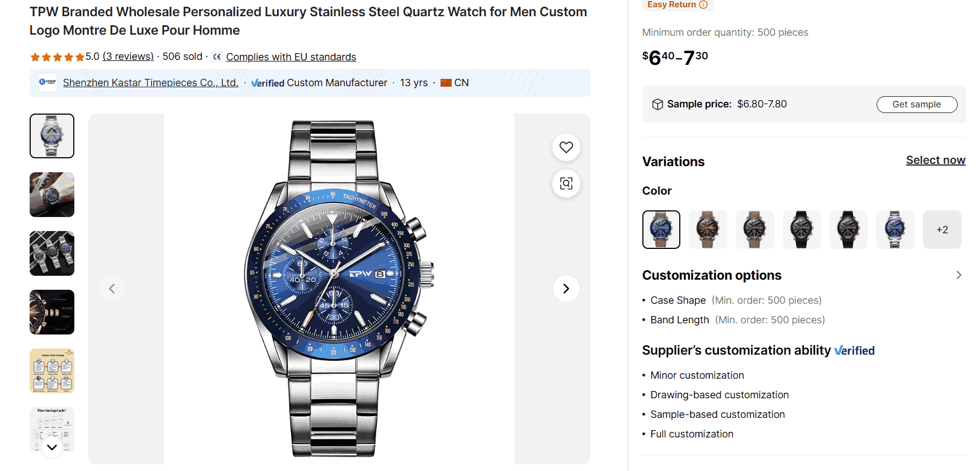Viewport: 980px width, 471px height.
Task: Choose the all-black watch color variant
Action: (x=802, y=229)
